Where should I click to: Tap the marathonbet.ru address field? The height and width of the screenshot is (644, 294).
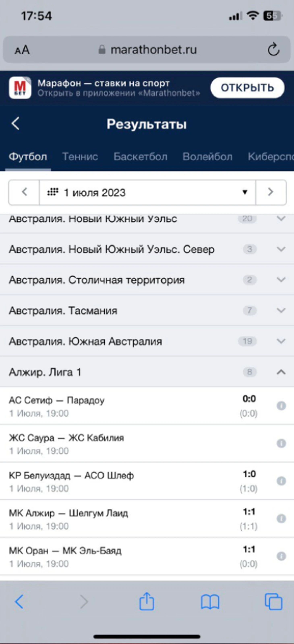point(153,50)
